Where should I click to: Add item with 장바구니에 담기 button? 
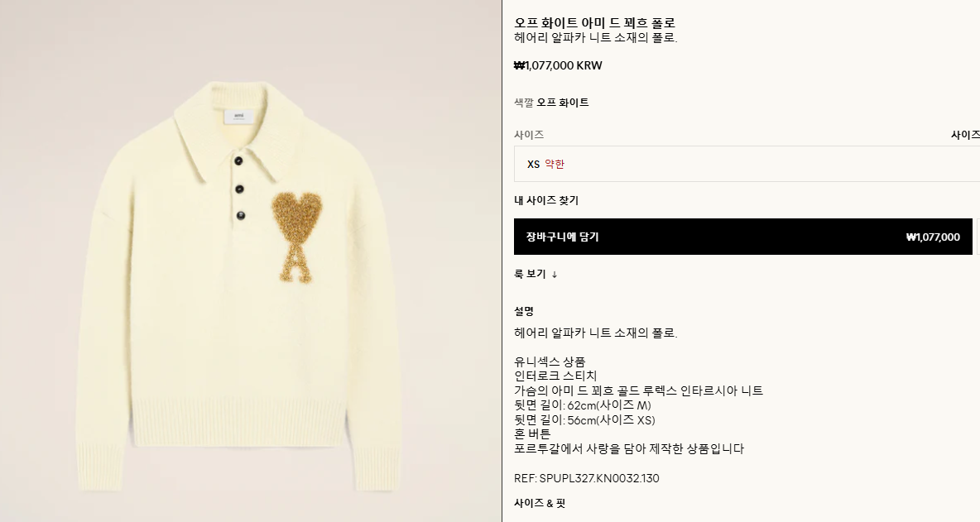[742, 237]
